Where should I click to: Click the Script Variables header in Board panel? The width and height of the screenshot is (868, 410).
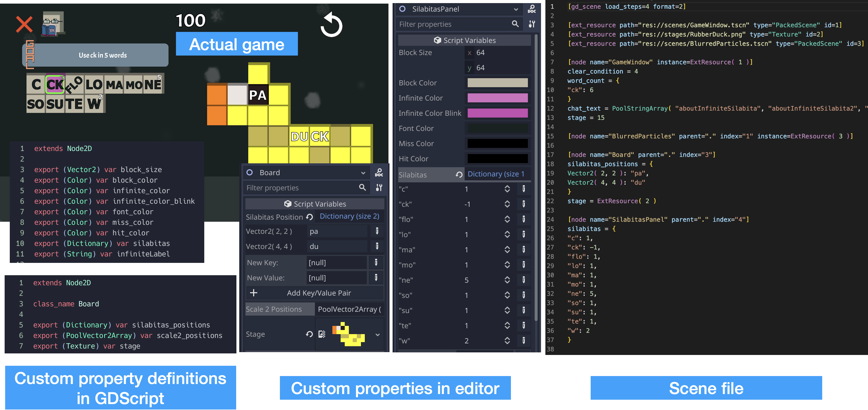[x=315, y=204]
